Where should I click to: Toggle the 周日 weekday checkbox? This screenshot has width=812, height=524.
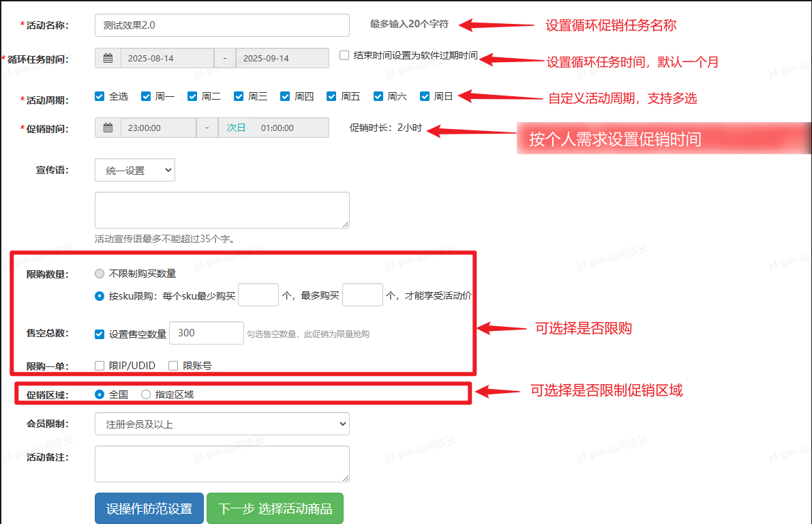click(425, 97)
